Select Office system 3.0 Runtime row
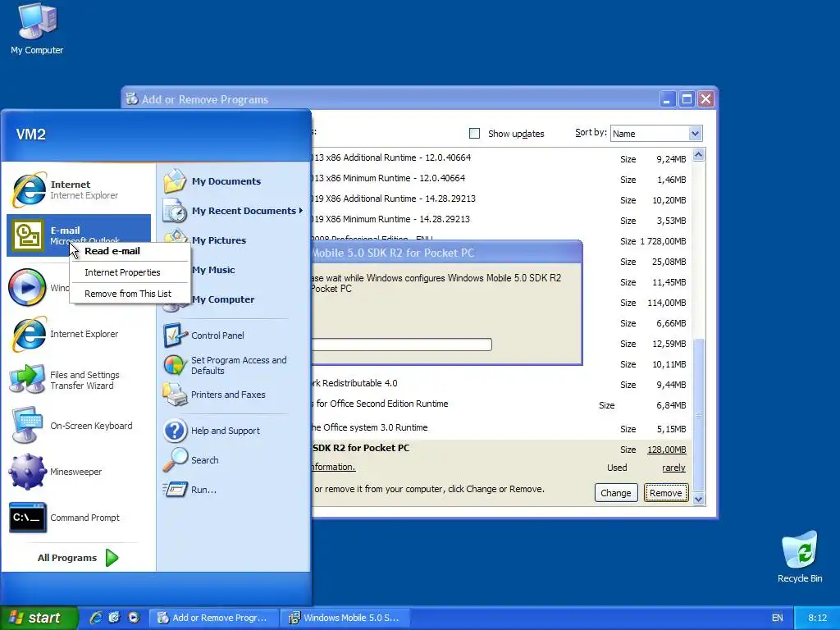The width and height of the screenshot is (840, 630). click(501, 428)
